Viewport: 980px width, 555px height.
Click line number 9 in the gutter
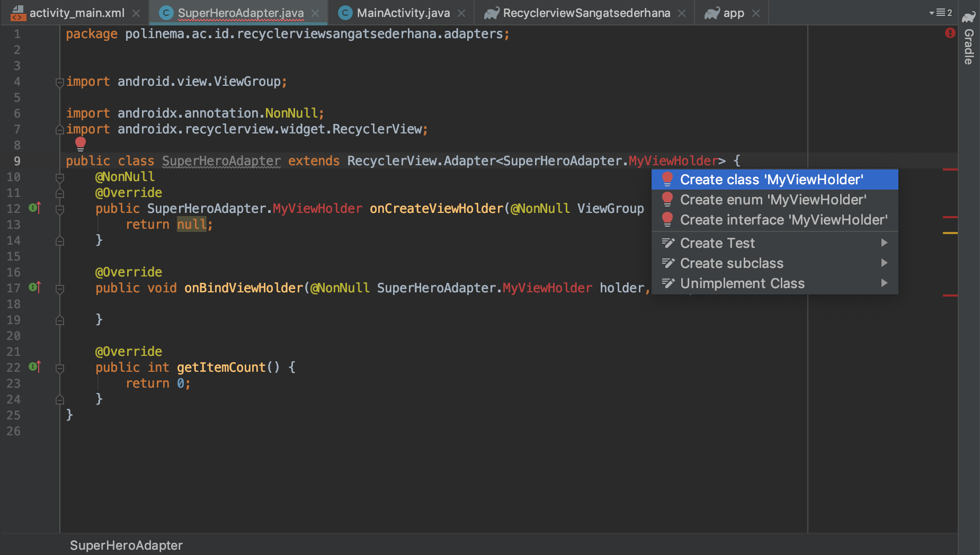pos(17,161)
